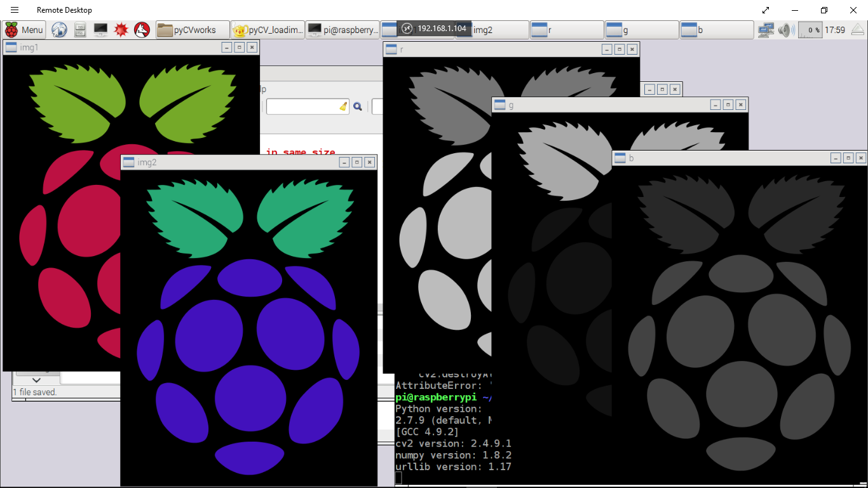Launch the red Mathematica spiky icon
The height and width of the screenshot is (488, 868).
click(x=121, y=30)
